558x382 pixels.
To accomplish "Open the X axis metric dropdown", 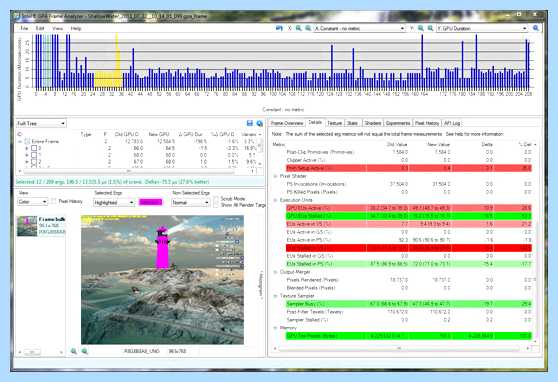I will click(360, 28).
